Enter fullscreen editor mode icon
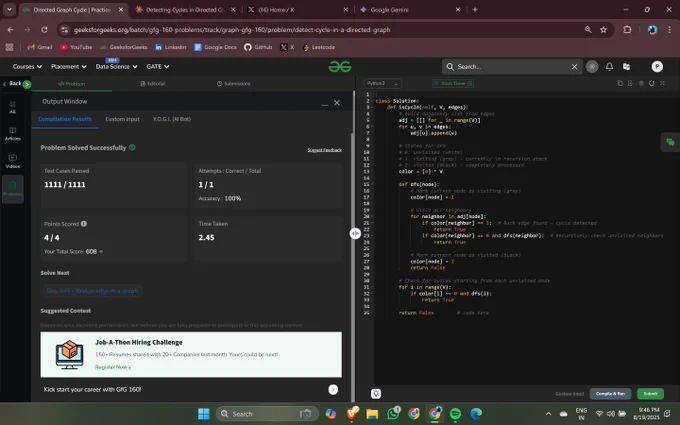The image size is (680, 425). [x=662, y=83]
